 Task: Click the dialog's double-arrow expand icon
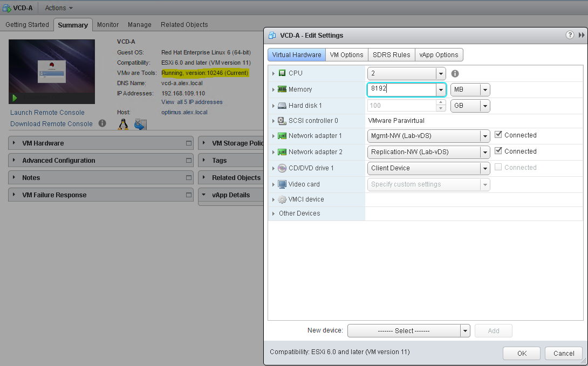point(582,35)
